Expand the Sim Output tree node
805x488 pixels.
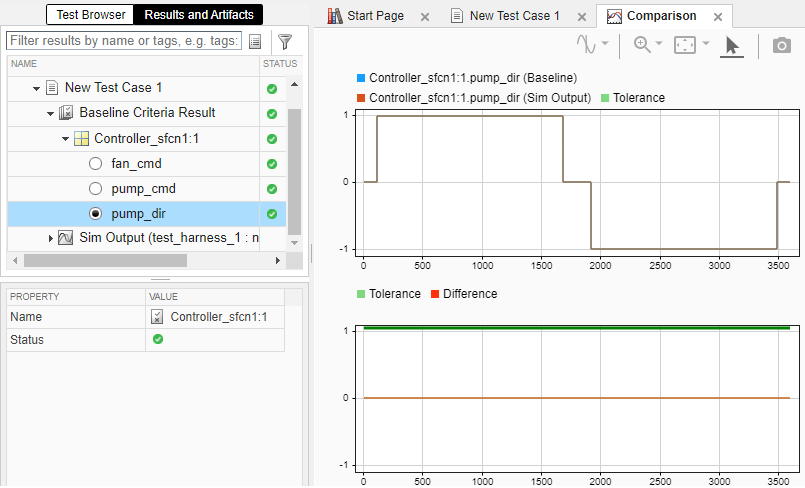pos(51,238)
